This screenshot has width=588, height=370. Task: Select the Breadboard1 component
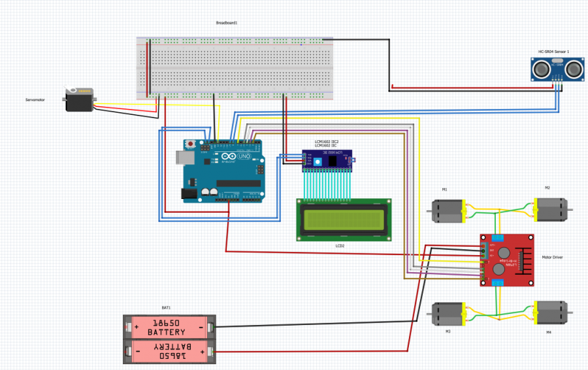(236, 69)
